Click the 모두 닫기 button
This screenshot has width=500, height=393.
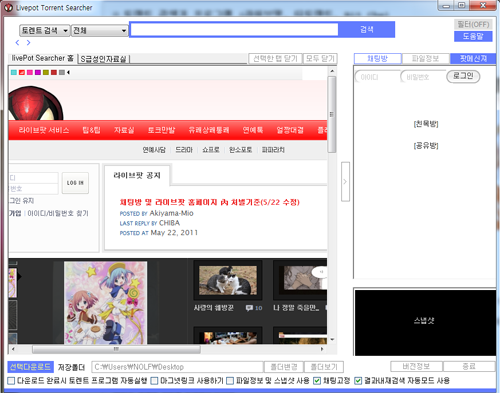(320, 59)
